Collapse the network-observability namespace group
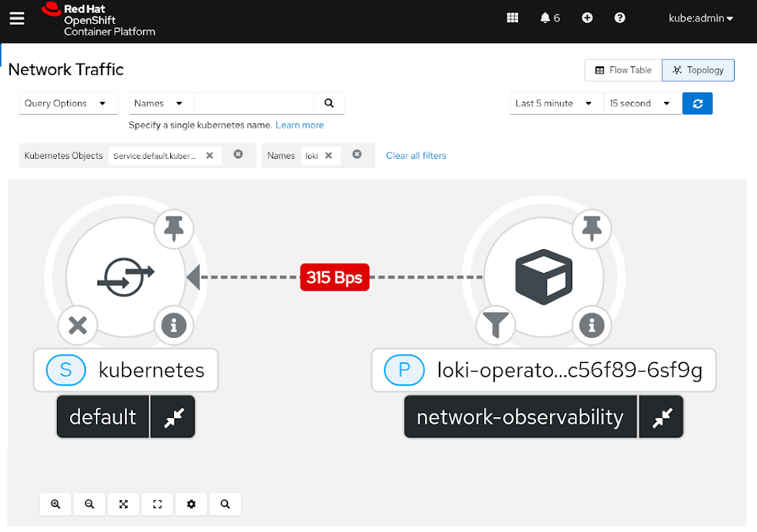Viewport: 757px width, 532px height. [661, 417]
